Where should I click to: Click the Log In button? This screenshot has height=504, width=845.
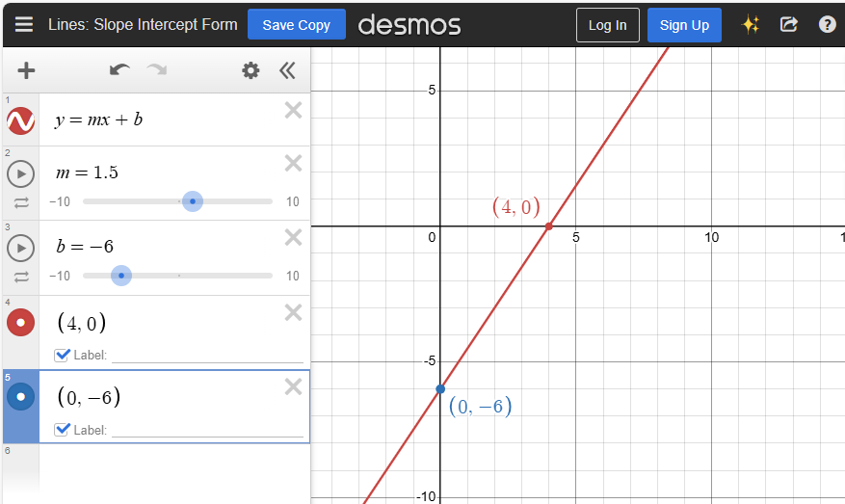(x=607, y=25)
